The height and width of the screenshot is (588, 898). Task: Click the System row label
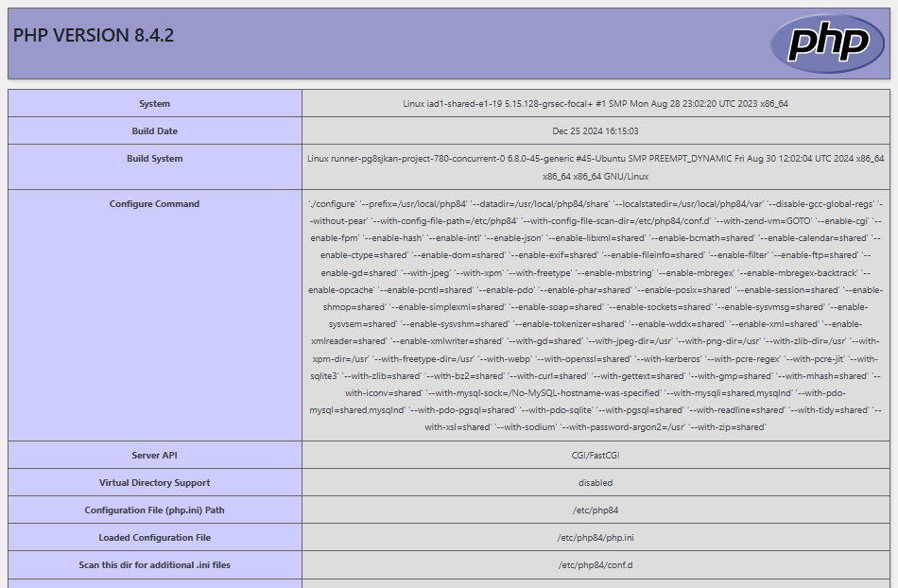point(155,104)
